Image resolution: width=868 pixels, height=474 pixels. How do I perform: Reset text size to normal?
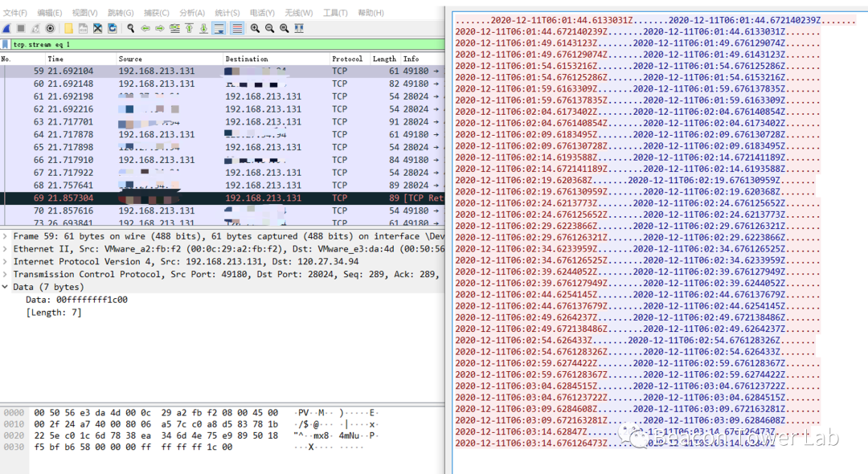[x=284, y=28]
